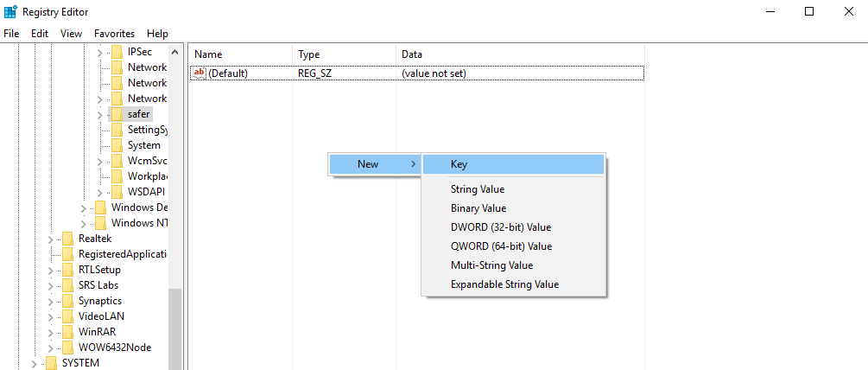Click the ab string icon beside (Default)
This screenshot has width=868, height=370.
200,73
